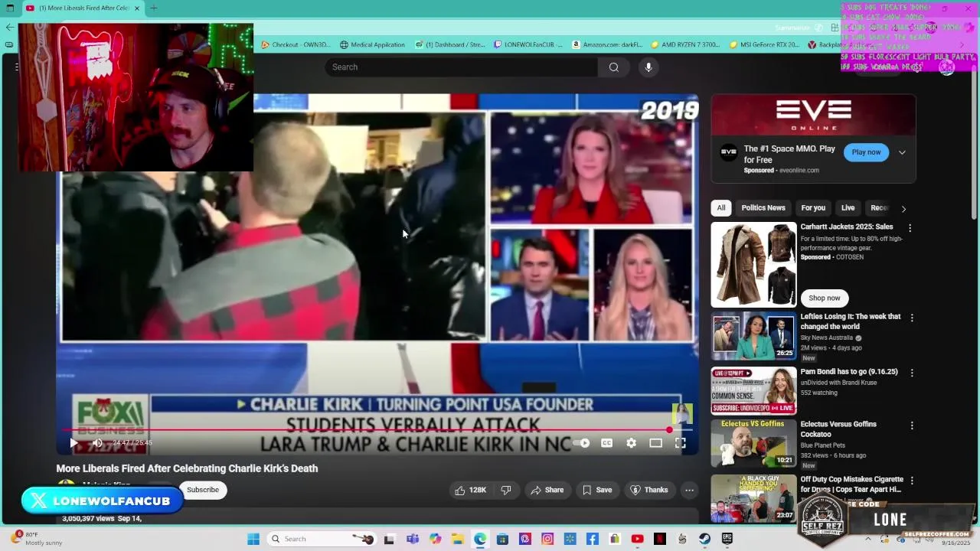Open the Microsoft Store taskbar icon
The width and height of the screenshot is (980, 551).
[x=502, y=539]
